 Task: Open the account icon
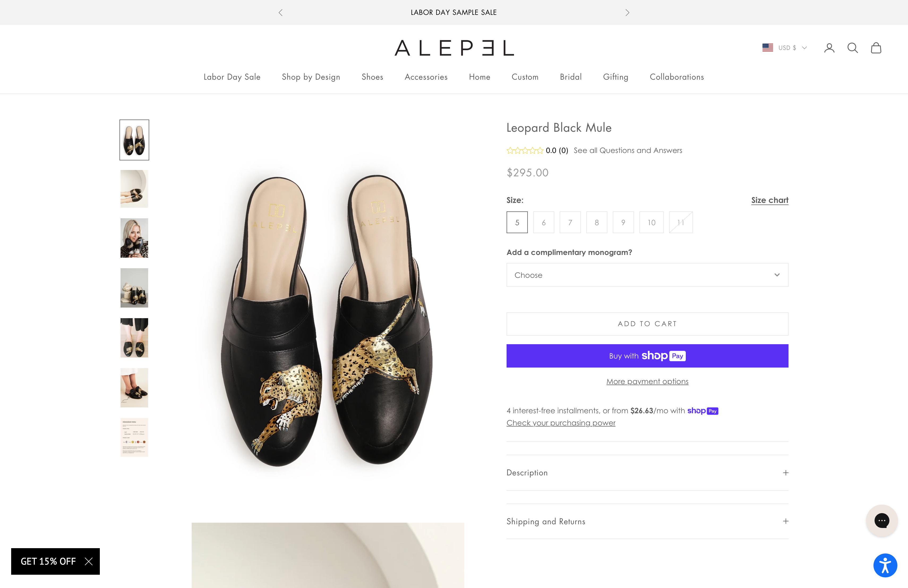pyautogui.click(x=829, y=48)
